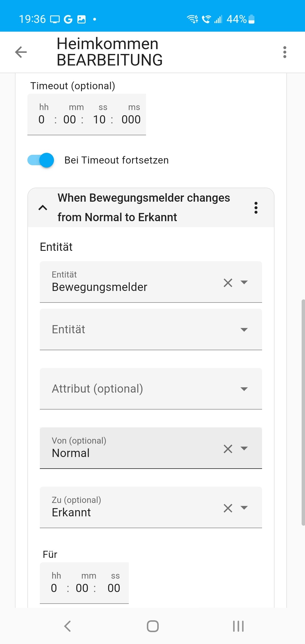Toggle Bei Timeout fortsetzen switch
Screen dimensions: 305x644
click(41, 160)
